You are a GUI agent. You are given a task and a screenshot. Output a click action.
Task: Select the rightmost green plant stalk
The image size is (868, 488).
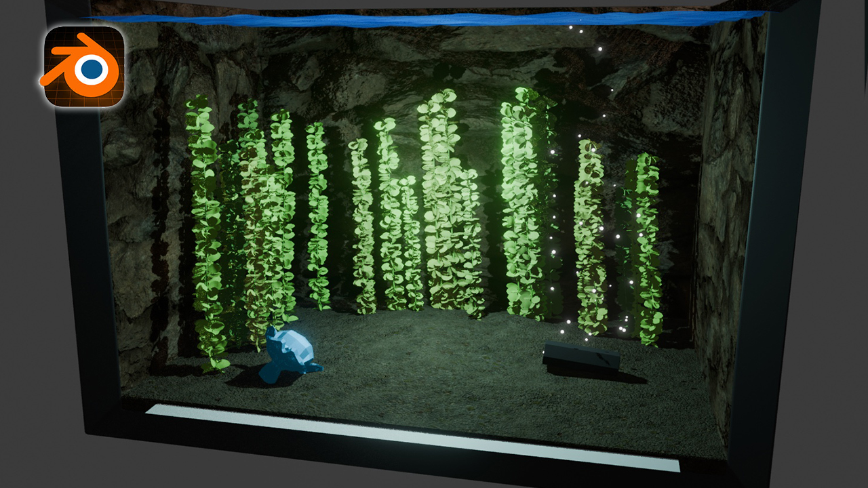pyautogui.click(x=646, y=244)
